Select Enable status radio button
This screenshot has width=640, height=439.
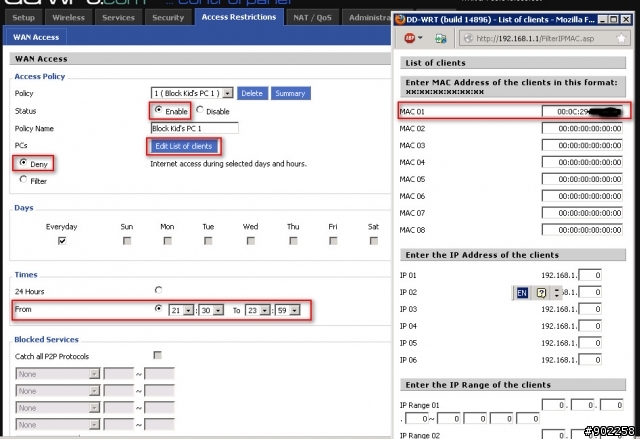(158, 110)
